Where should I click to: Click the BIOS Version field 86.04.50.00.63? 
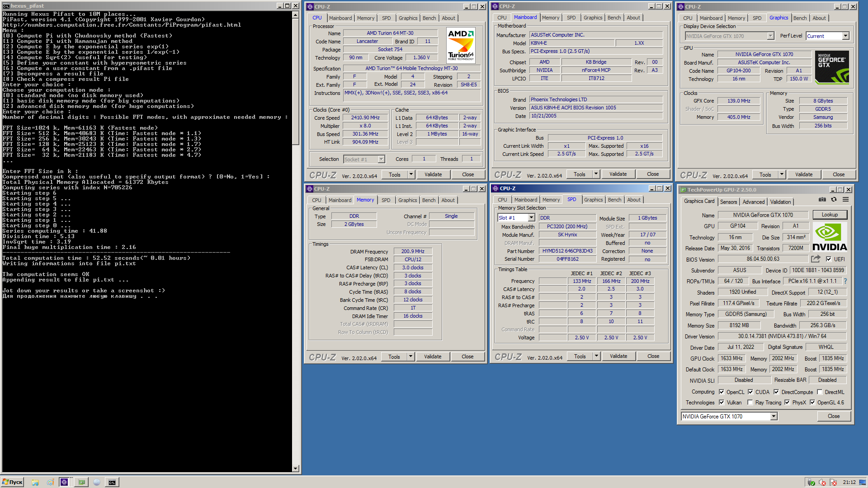(763, 259)
